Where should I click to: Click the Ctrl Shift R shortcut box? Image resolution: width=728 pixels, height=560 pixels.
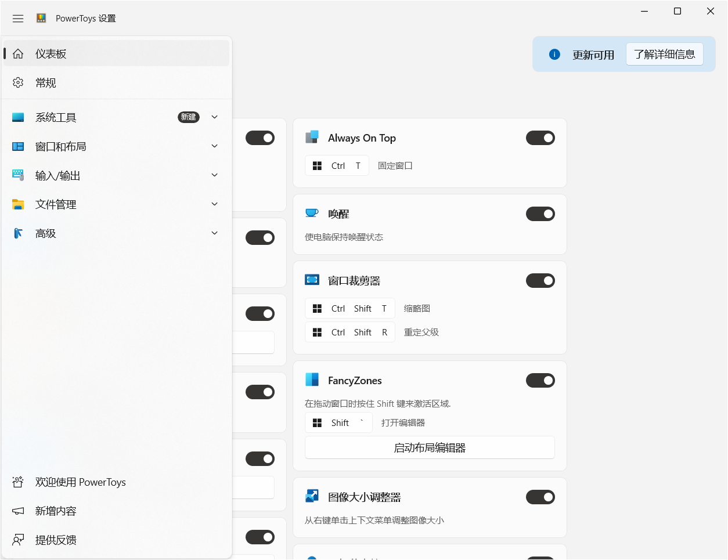tap(350, 333)
